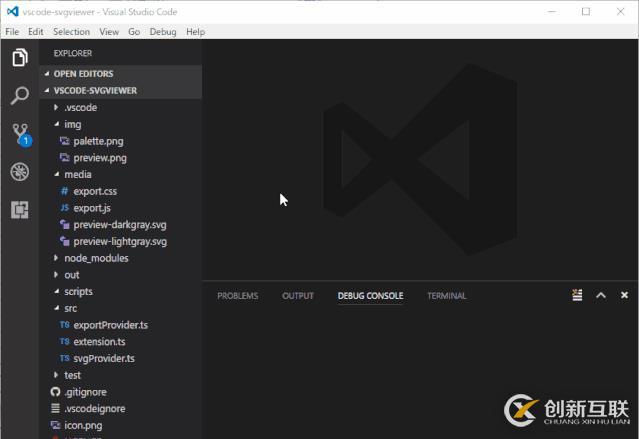Click the TS icon beside extension.ts
The width and height of the screenshot is (639, 439).
(64, 341)
